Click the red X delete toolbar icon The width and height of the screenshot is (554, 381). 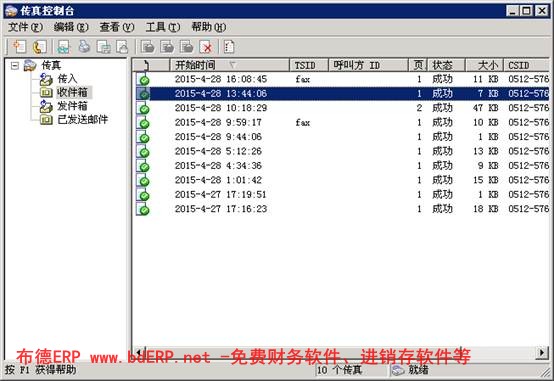coord(206,47)
